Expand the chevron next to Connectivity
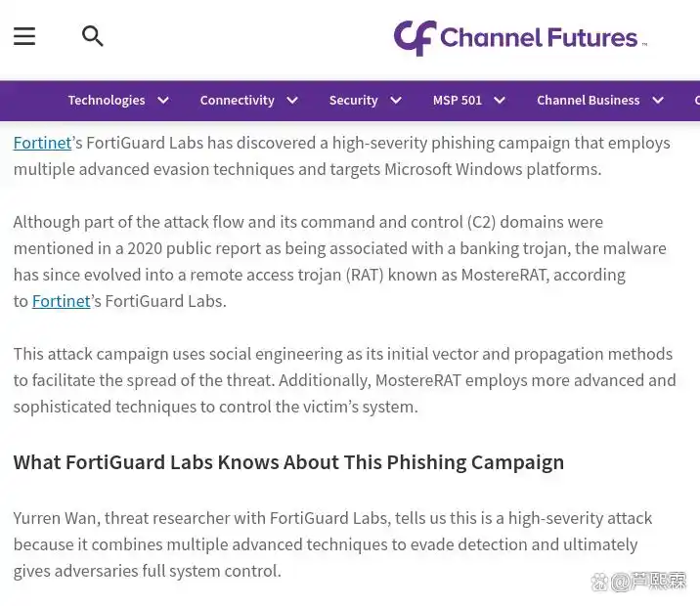This screenshot has height=606, width=700. click(292, 101)
